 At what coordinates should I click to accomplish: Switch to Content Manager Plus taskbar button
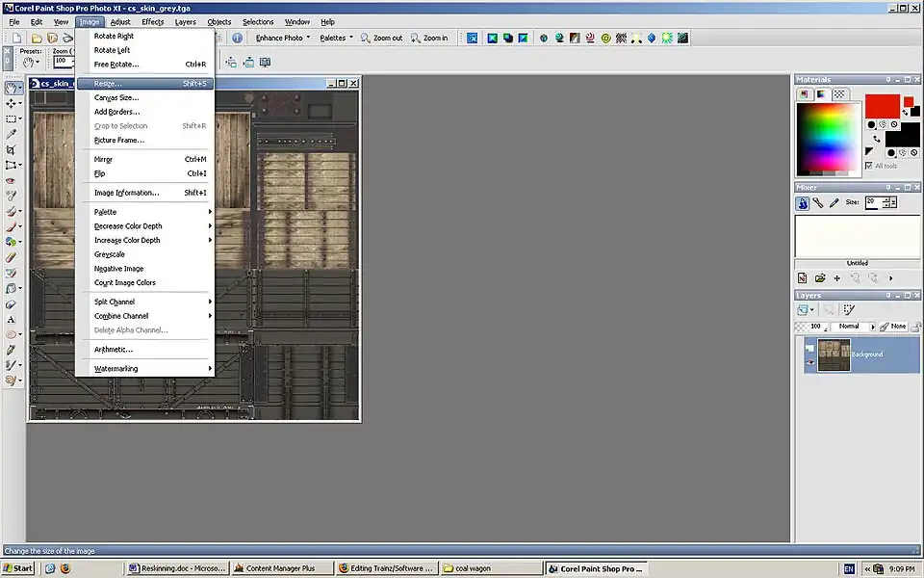282,568
